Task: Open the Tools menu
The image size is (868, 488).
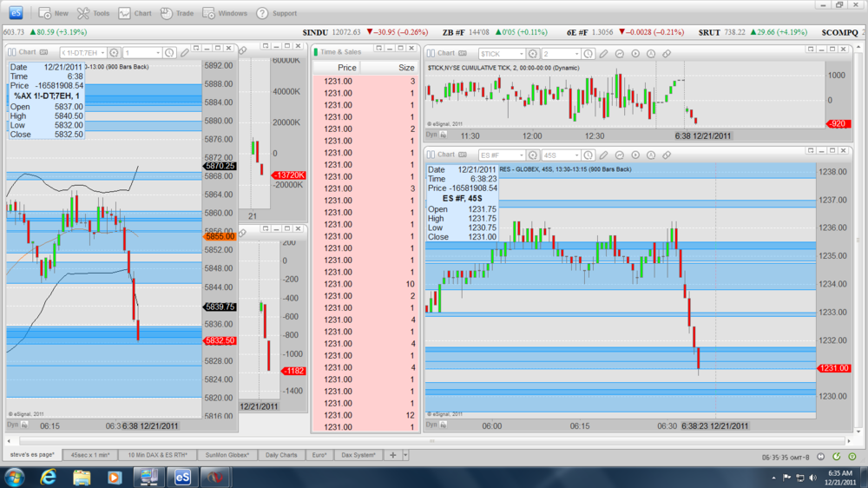Action: [93, 13]
